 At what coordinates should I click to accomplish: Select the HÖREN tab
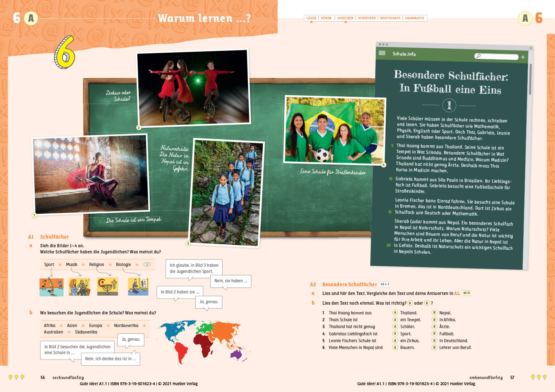tap(326, 18)
